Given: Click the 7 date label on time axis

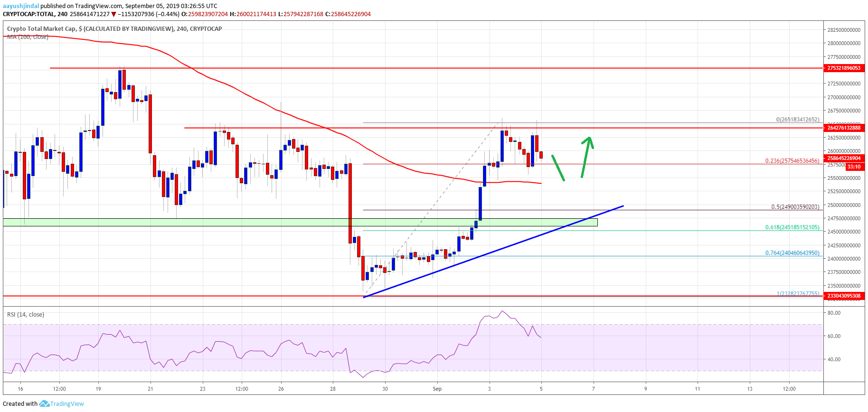Looking at the screenshot, I should [x=593, y=389].
